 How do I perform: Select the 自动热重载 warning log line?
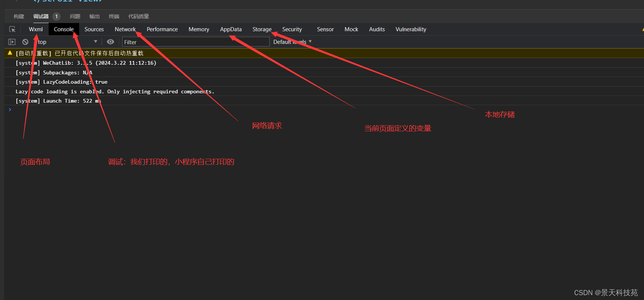pyautogui.click(x=324, y=53)
